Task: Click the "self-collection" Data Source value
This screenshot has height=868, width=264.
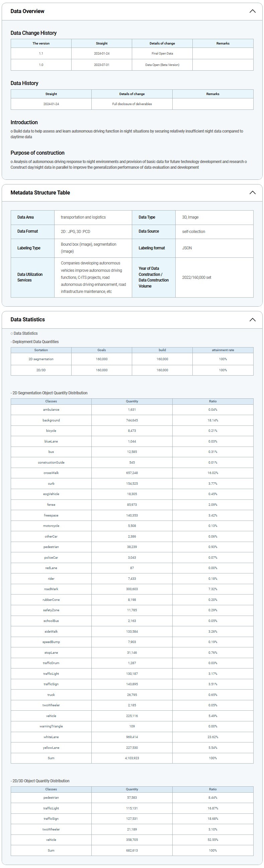Action: click(x=193, y=232)
